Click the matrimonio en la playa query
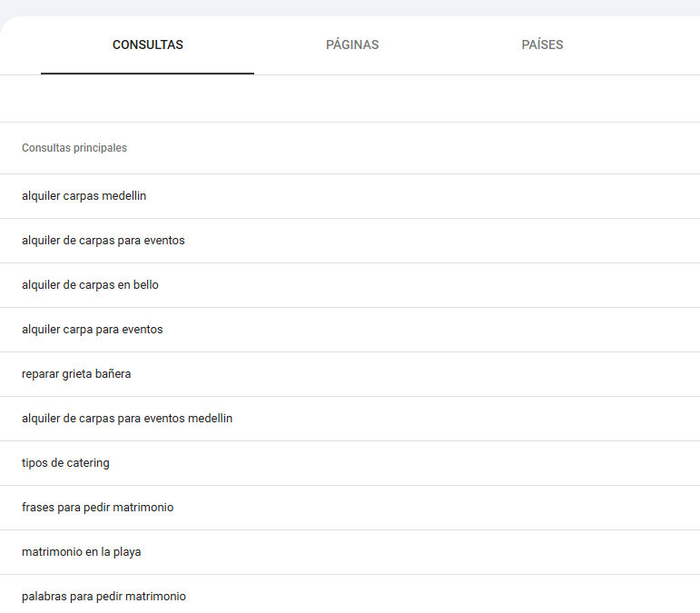 [x=81, y=552]
